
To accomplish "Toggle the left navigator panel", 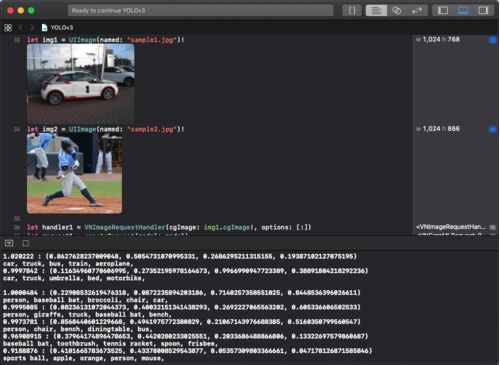I will coord(443,11).
